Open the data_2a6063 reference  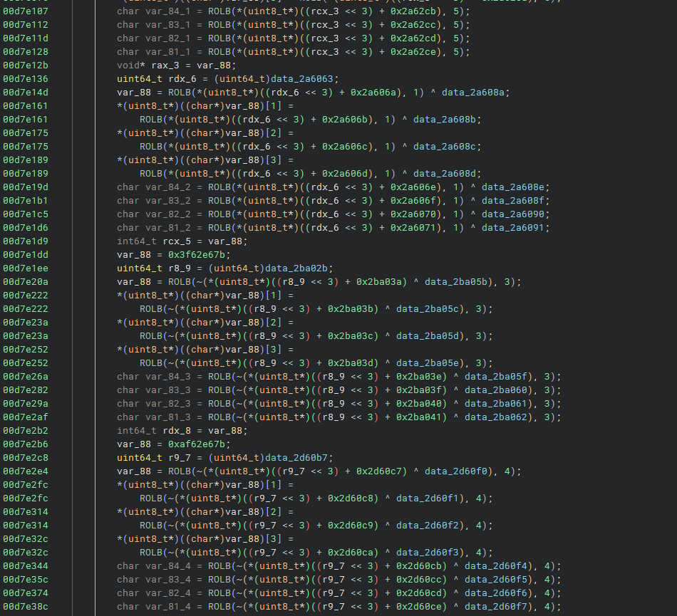(x=302, y=79)
